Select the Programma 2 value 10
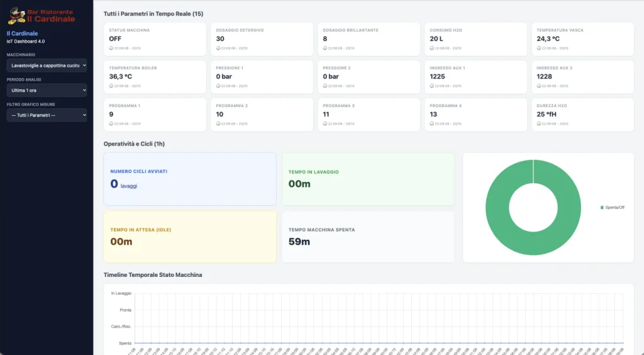This screenshot has width=644, height=355. (x=219, y=114)
